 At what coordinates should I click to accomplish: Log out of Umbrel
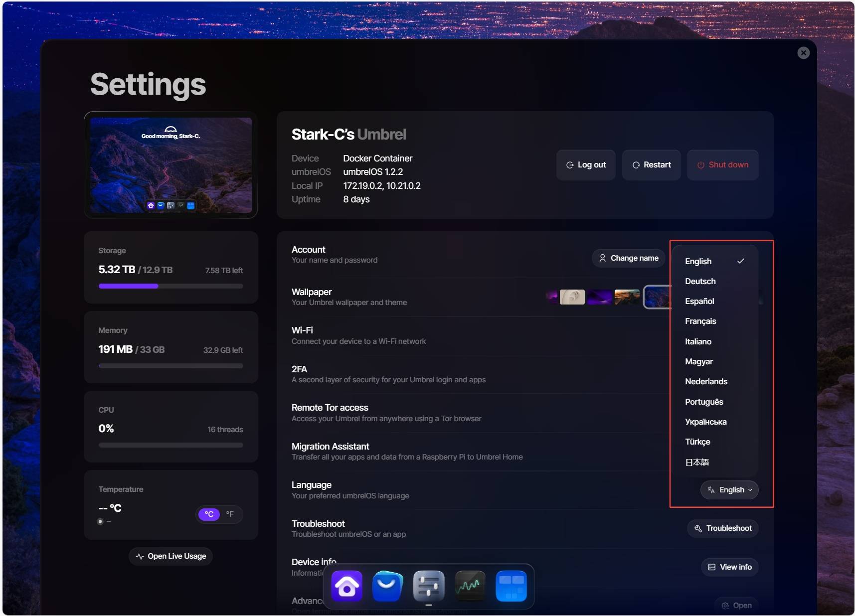pos(586,165)
